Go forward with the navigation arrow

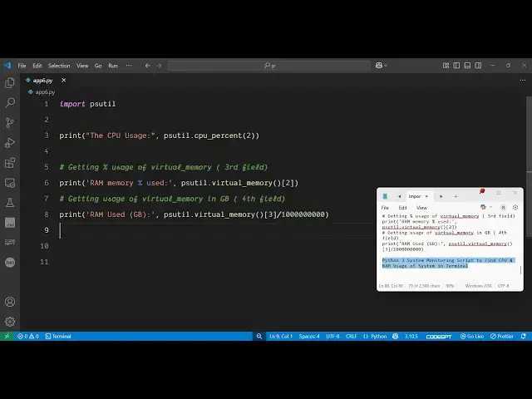coord(159,66)
